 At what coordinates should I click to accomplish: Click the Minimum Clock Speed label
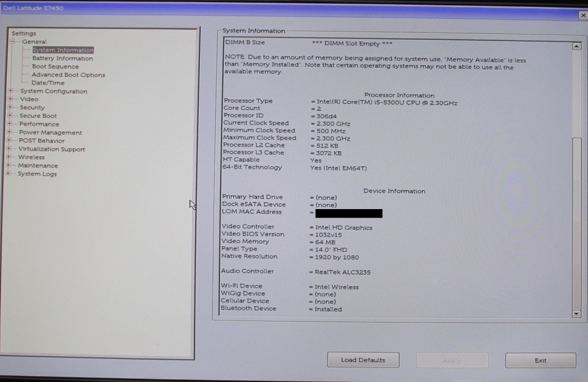(x=259, y=130)
